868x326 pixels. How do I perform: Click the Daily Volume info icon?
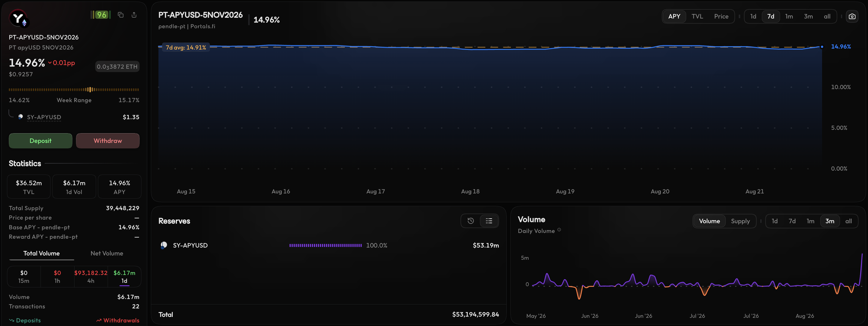559,230
